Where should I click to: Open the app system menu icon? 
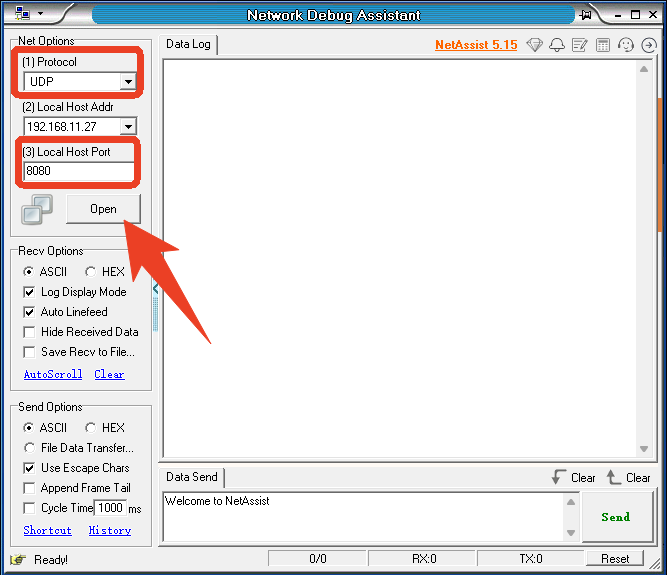22,14
